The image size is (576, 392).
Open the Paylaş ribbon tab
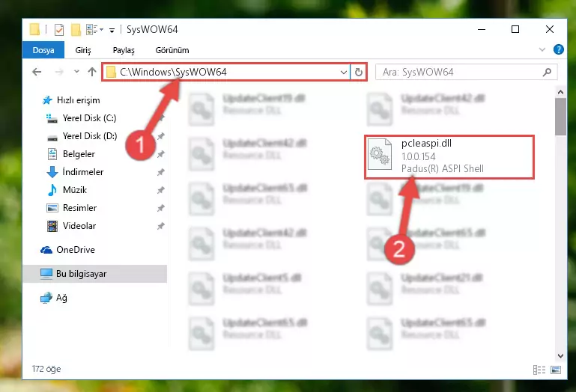tap(124, 50)
